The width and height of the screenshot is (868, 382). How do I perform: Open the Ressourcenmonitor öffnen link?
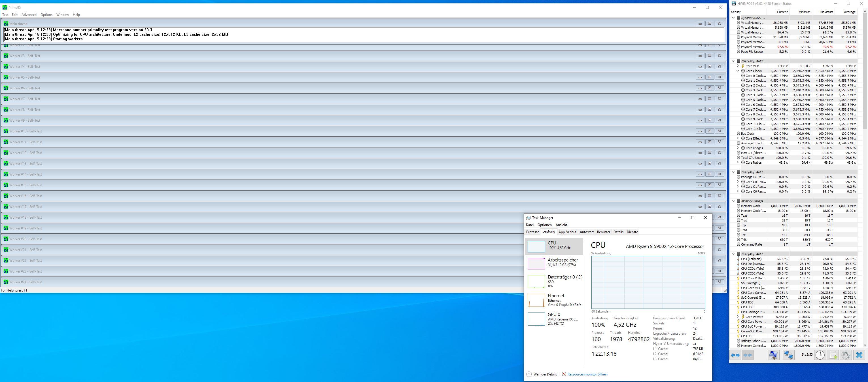pyautogui.click(x=587, y=374)
